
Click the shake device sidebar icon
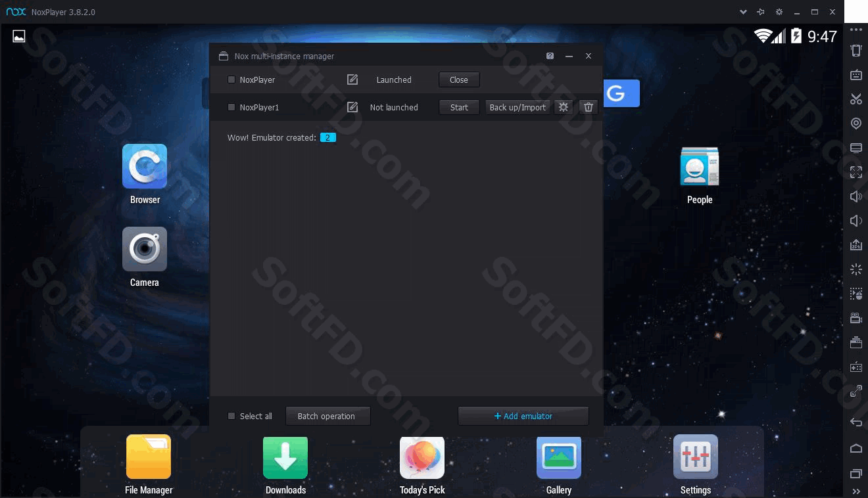[x=856, y=51]
